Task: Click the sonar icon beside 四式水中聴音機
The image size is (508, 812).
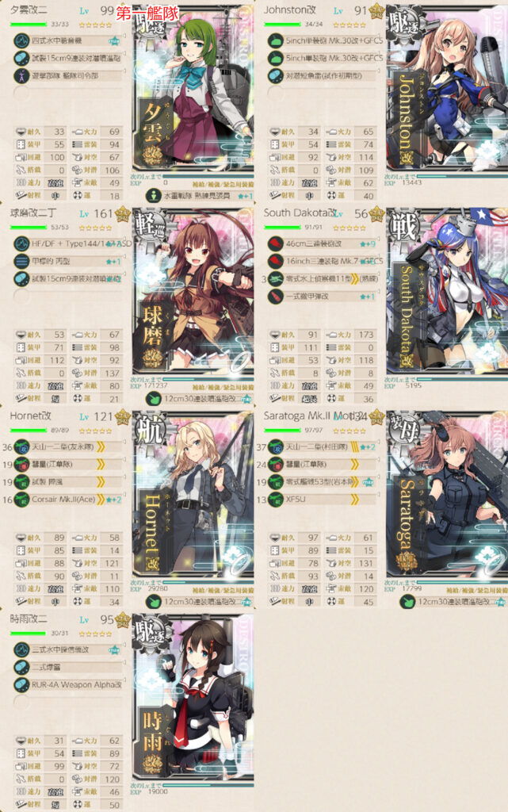Action: point(21,40)
